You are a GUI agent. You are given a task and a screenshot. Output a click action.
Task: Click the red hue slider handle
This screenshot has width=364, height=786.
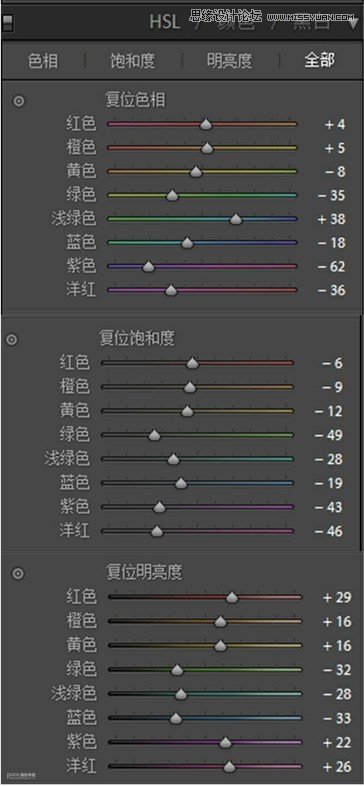pyautogui.click(x=206, y=124)
